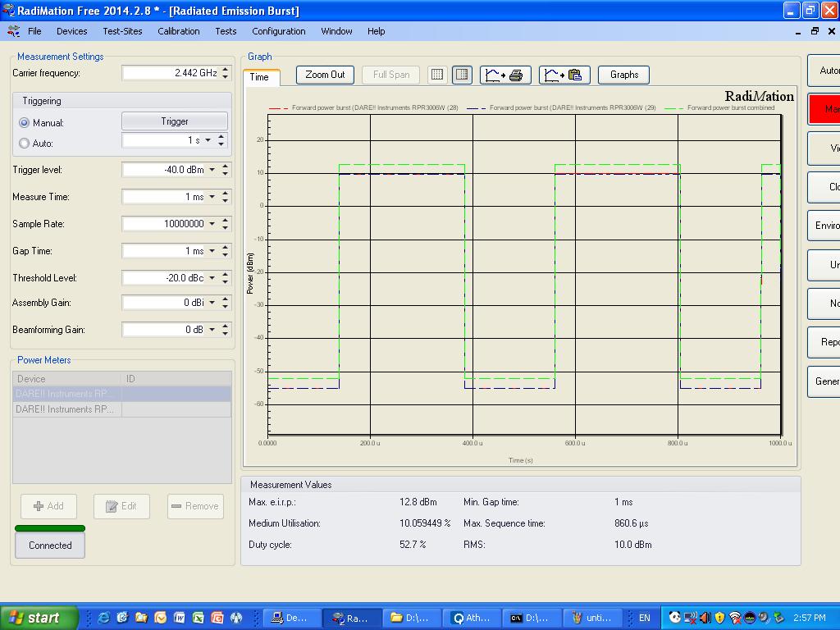Click the Windows start button

coord(39,618)
